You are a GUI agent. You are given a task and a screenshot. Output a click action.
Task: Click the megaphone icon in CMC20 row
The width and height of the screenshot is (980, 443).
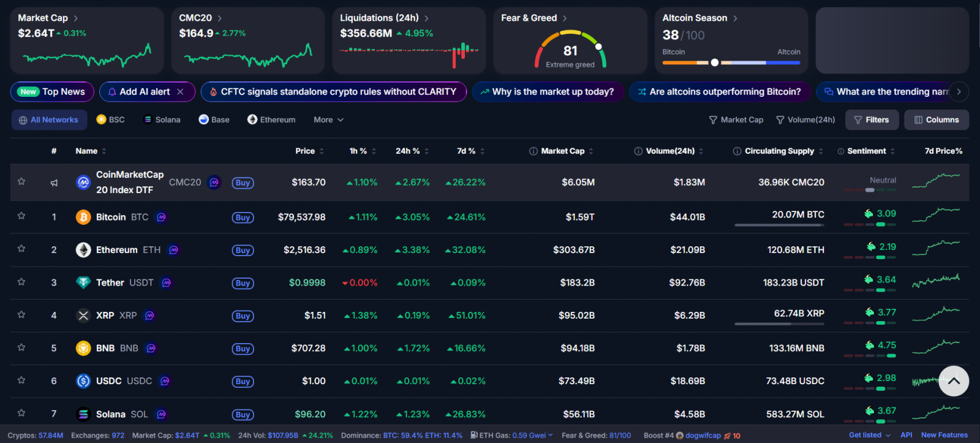[x=54, y=183]
